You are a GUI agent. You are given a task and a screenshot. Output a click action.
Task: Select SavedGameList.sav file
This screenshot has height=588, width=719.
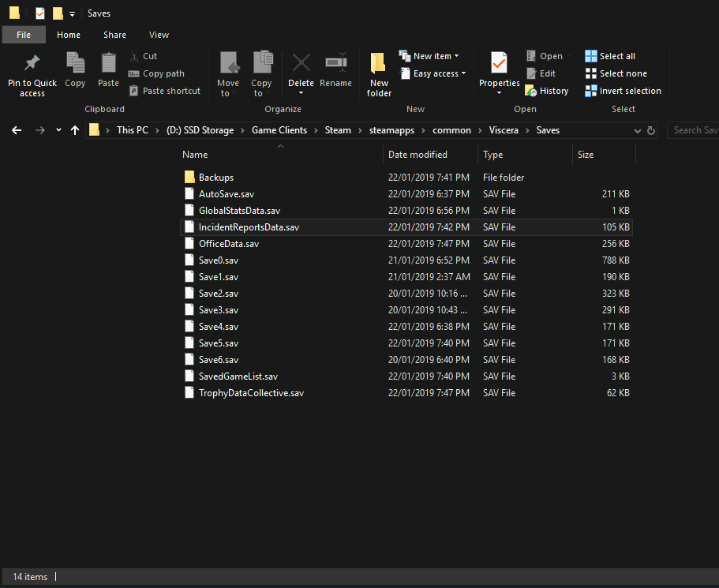pos(406,376)
